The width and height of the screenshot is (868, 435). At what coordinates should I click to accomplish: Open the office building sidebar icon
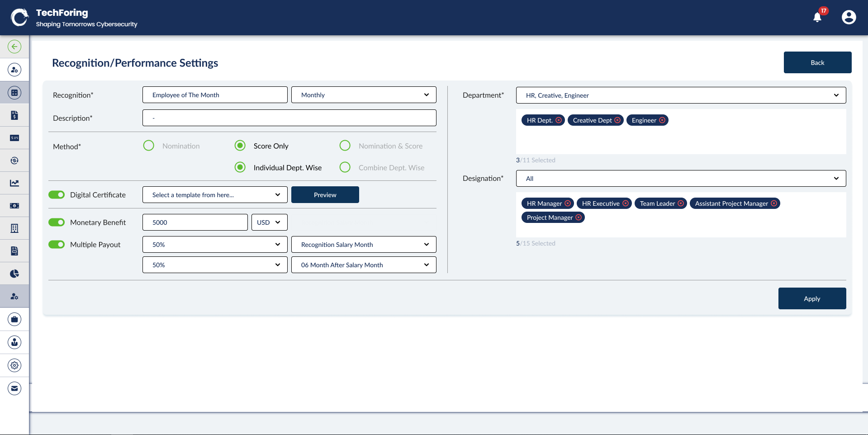(14, 228)
